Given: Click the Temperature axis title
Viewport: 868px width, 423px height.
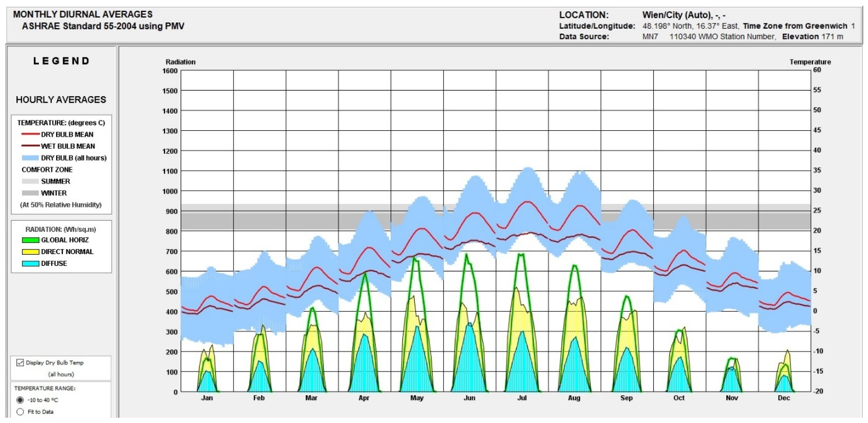Looking at the screenshot, I should point(810,62).
